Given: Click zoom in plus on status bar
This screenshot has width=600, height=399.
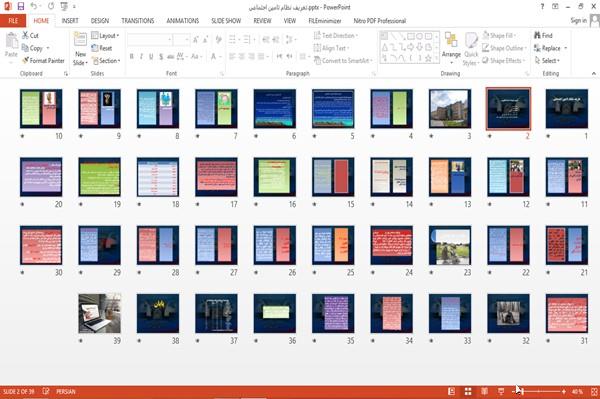Looking at the screenshot, I should [564, 391].
